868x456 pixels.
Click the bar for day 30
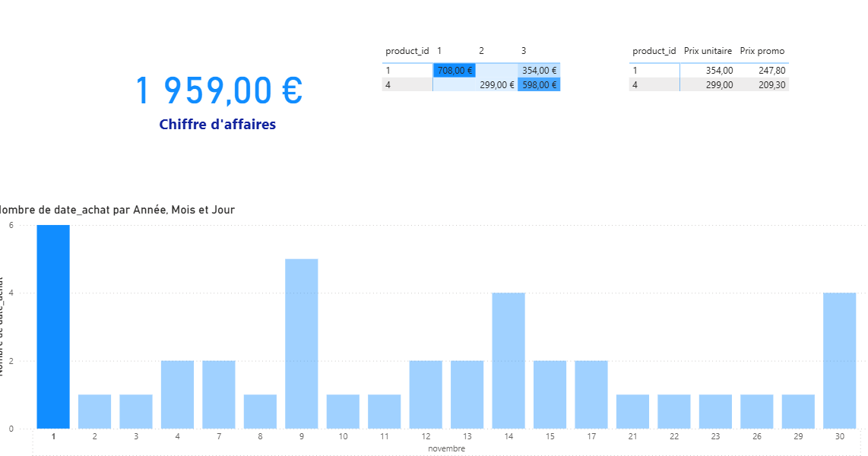[x=839, y=360]
